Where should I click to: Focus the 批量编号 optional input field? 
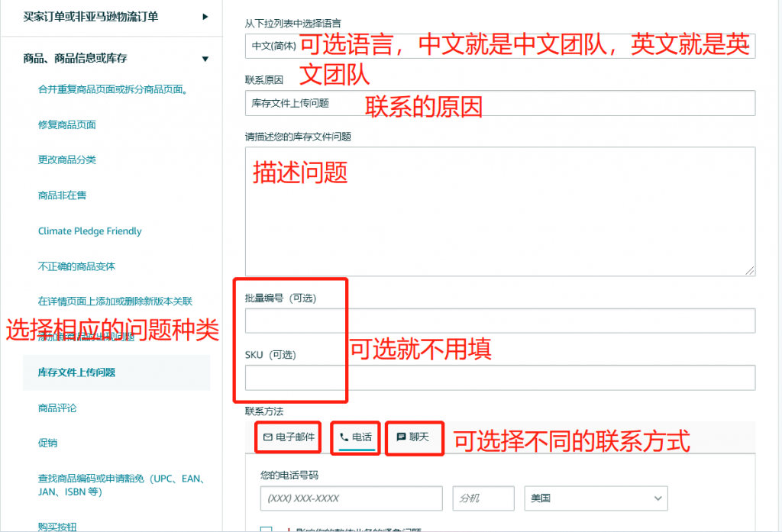500,321
